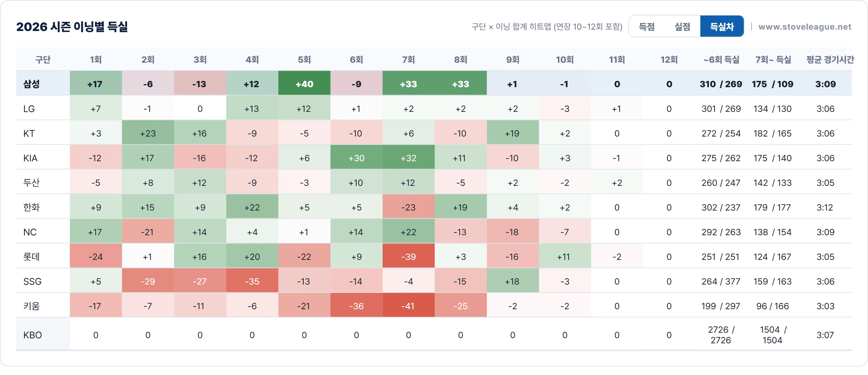Screen dimensions: 868x375
Task: Click the KBO league total row label
Action: [33, 335]
